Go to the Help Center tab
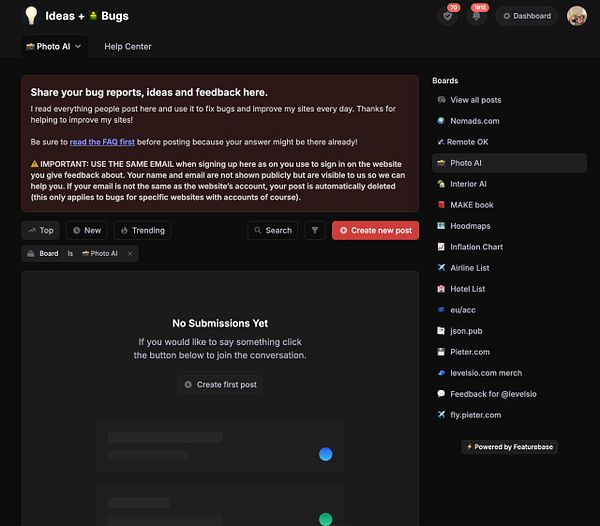Image resolution: width=600 pixels, height=526 pixels. [128, 47]
